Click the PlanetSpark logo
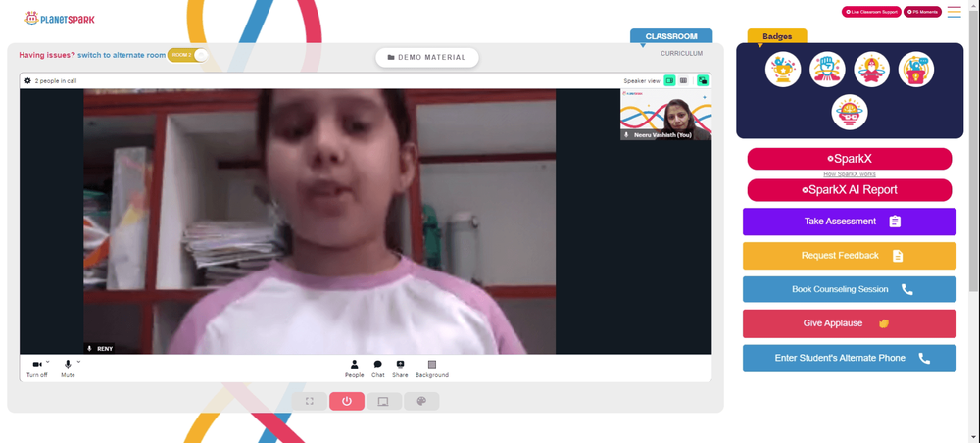This screenshot has width=980, height=443. 60,19
